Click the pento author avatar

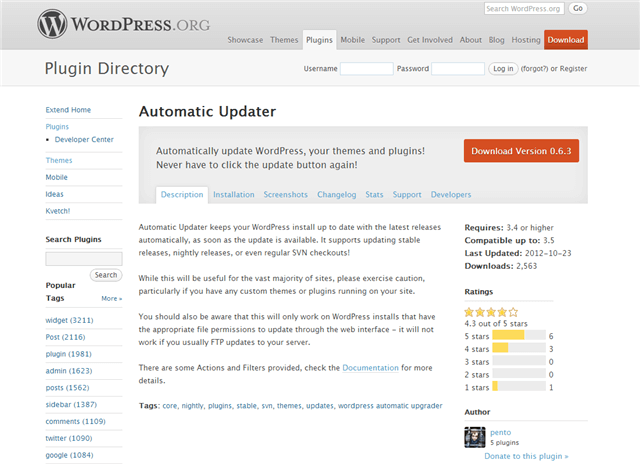[x=475, y=437]
